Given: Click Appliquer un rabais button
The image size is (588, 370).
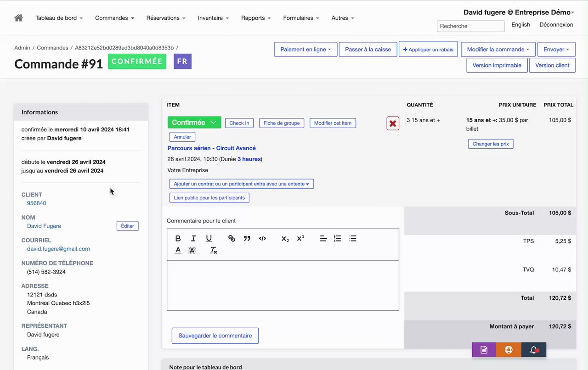Looking at the screenshot, I should coord(428,50).
